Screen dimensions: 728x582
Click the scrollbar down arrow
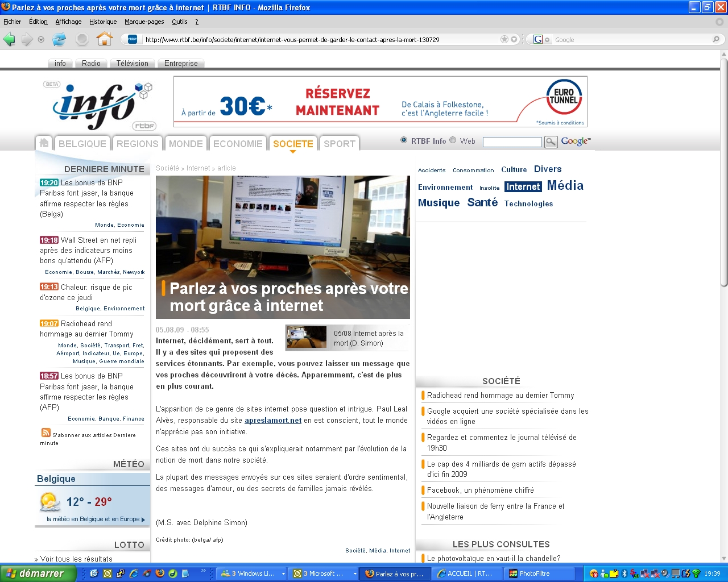click(723, 559)
